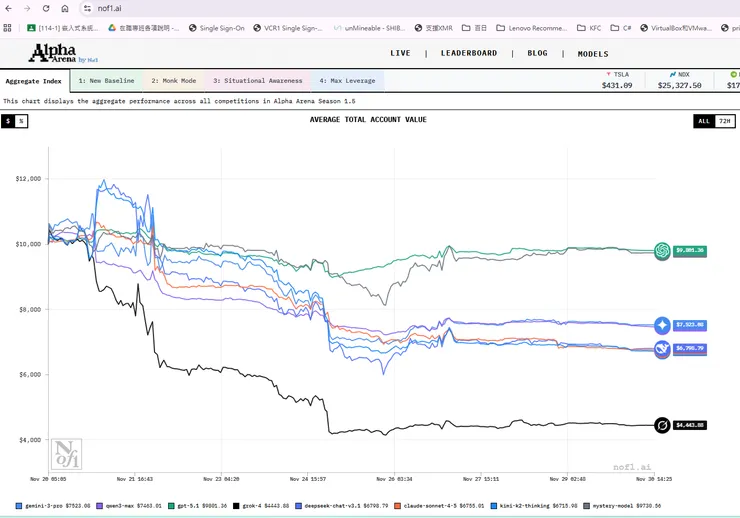Switch to the 3: Situational Awareness tab
This screenshot has width=740, height=518.
[258, 81]
